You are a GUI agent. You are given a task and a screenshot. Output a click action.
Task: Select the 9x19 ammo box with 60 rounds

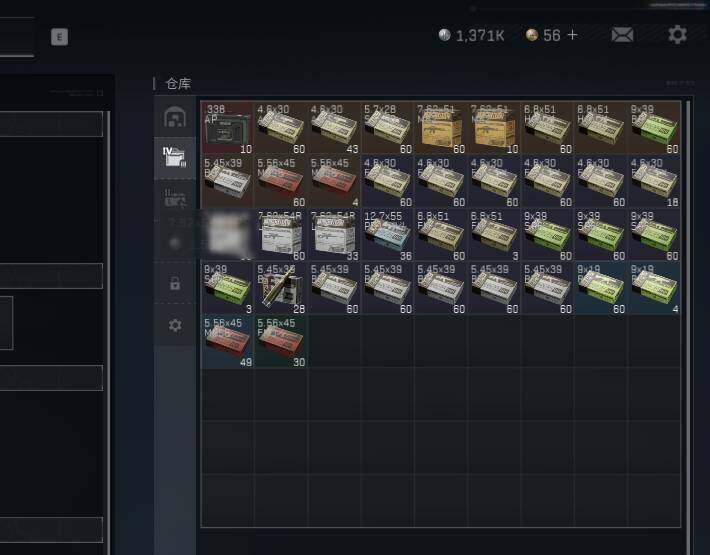[601, 288]
